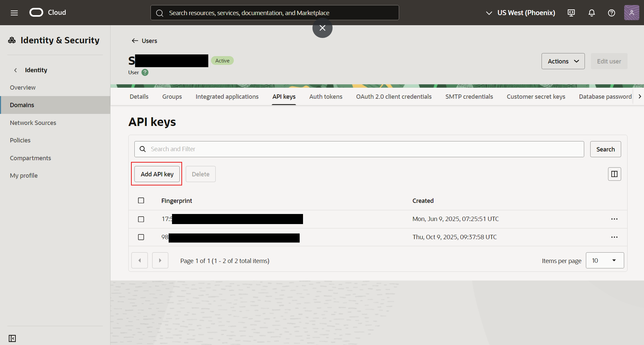Open the Items per page dropdown
The image size is (644, 345).
coord(604,261)
